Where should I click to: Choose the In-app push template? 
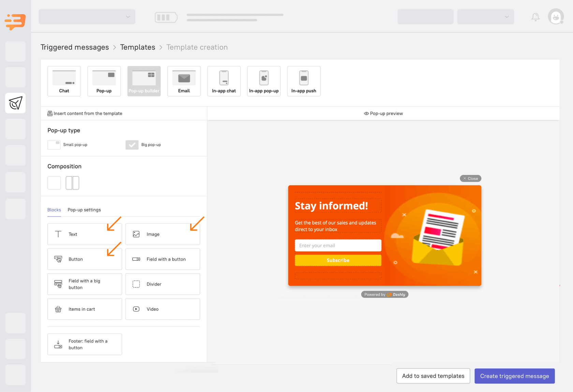(x=303, y=81)
